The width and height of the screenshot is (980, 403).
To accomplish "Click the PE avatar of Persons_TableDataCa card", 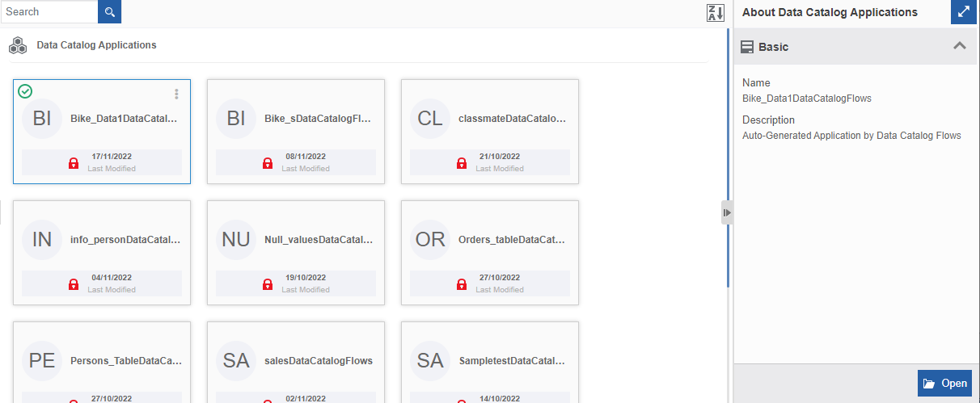I will click(x=42, y=361).
